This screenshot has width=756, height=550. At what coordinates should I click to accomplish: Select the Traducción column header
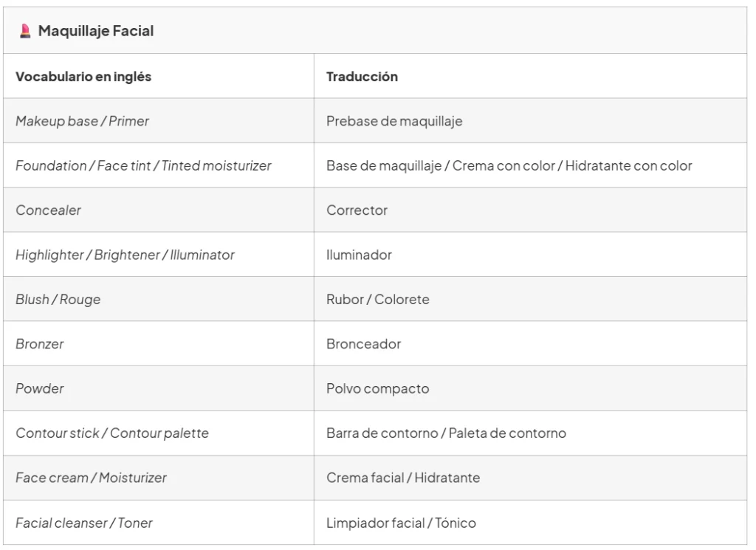[x=362, y=77]
